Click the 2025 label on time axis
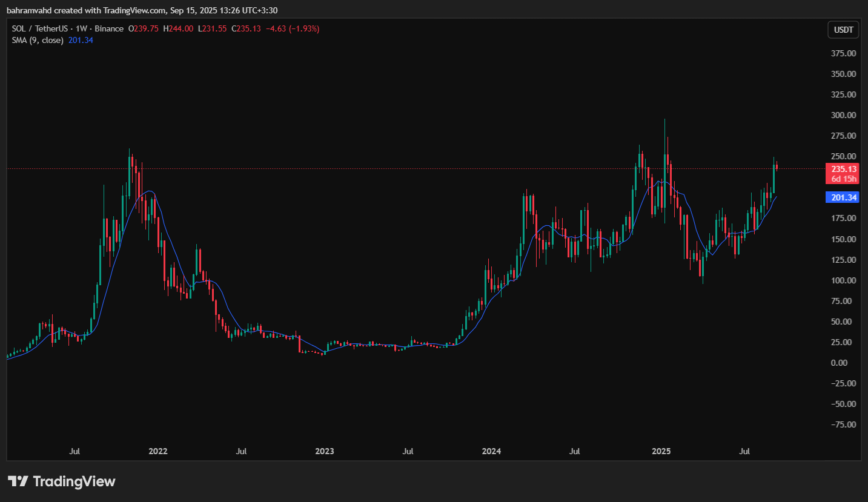868x502 pixels. pos(661,451)
